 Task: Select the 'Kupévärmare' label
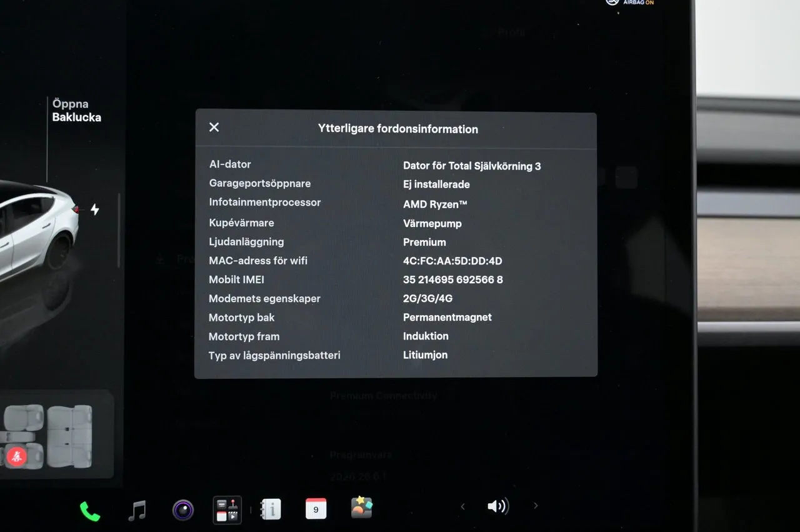[x=241, y=223]
